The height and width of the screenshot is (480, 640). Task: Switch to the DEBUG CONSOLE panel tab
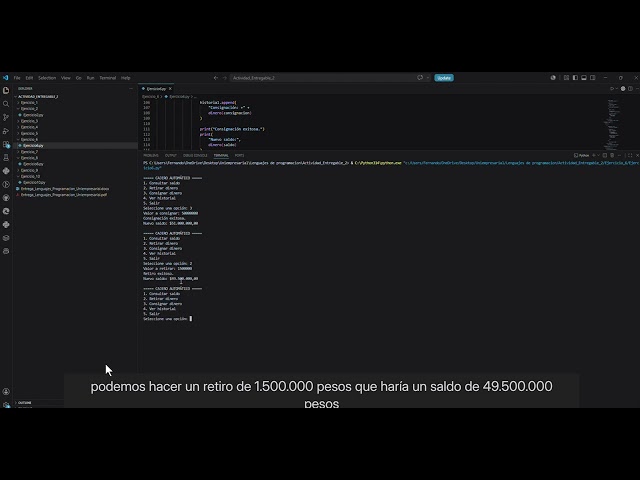click(x=195, y=155)
